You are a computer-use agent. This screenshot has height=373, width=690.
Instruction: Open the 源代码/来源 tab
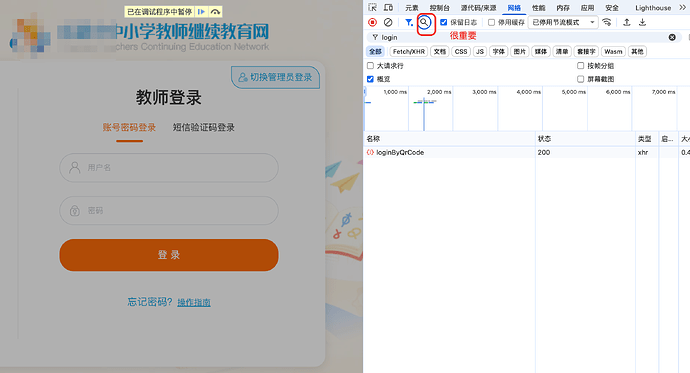click(478, 7)
